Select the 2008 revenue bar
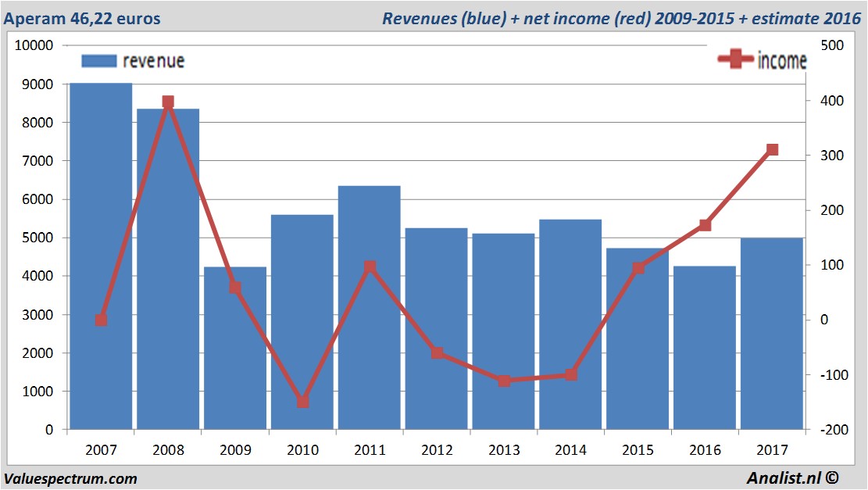The width and height of the screenshot is (868, 490). 168,269
